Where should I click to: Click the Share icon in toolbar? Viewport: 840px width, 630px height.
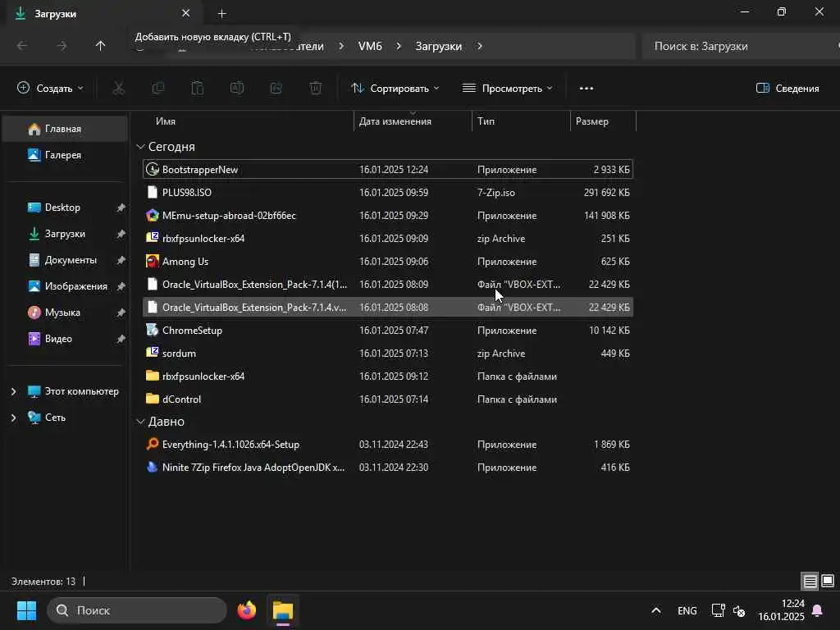click(x=276, y=88)
